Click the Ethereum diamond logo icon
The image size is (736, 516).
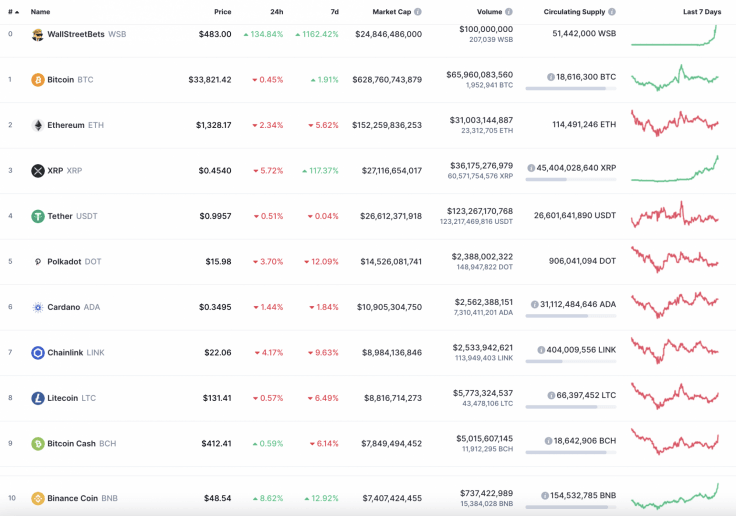(x=38, y=125)
